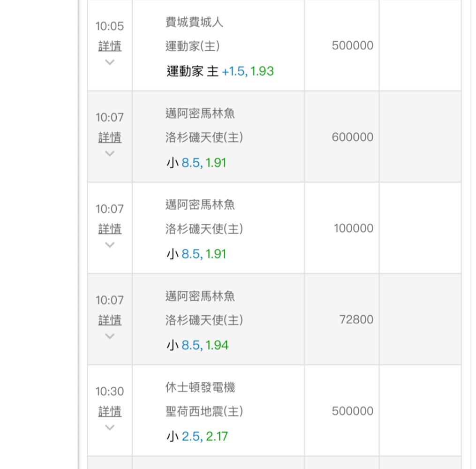The height and width of the screenshot is (469, 476).
Task: Expand chevron in the 600000 bet row
Action: (110, 153)
